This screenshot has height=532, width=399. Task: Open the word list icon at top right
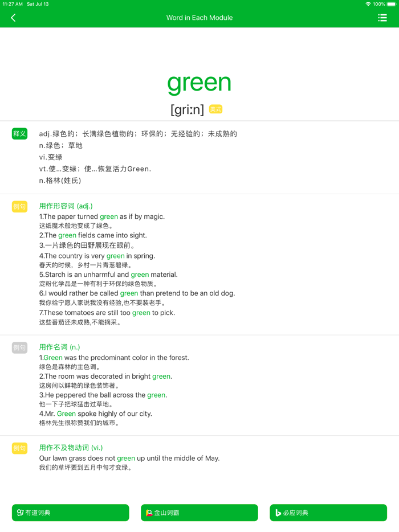(x=382, y=18)
